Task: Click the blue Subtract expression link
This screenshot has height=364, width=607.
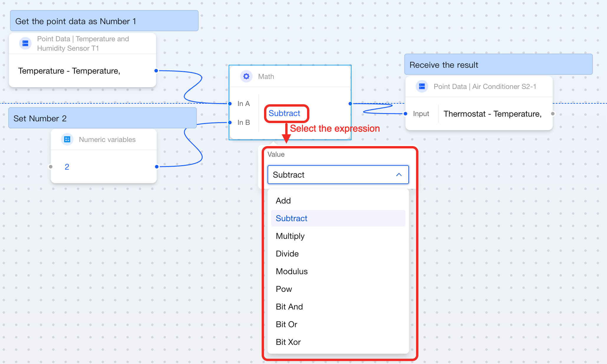Action: pos(284,113)
